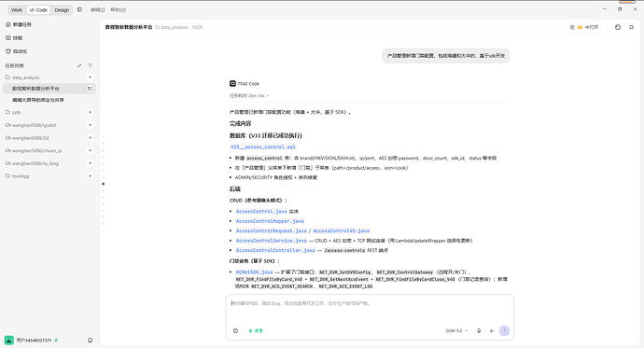Viewport: 644px width, 348px height.
Task: Click plus icon next to wangtian5686/chuan_qi
Action: [90, 150]
